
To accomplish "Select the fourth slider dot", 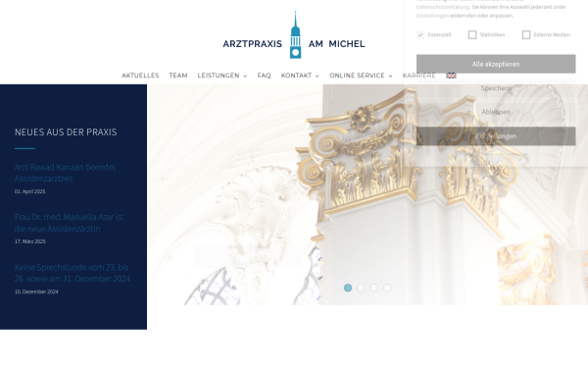I will (x=387, y=288).
